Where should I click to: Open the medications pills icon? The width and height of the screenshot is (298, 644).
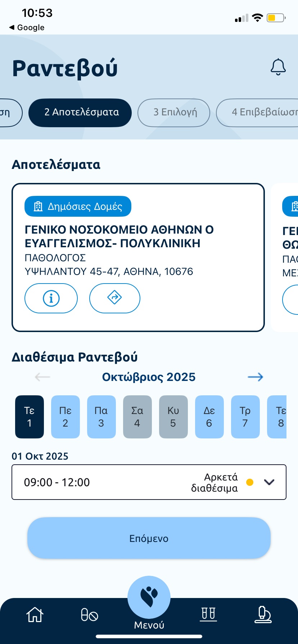[89, 615]
